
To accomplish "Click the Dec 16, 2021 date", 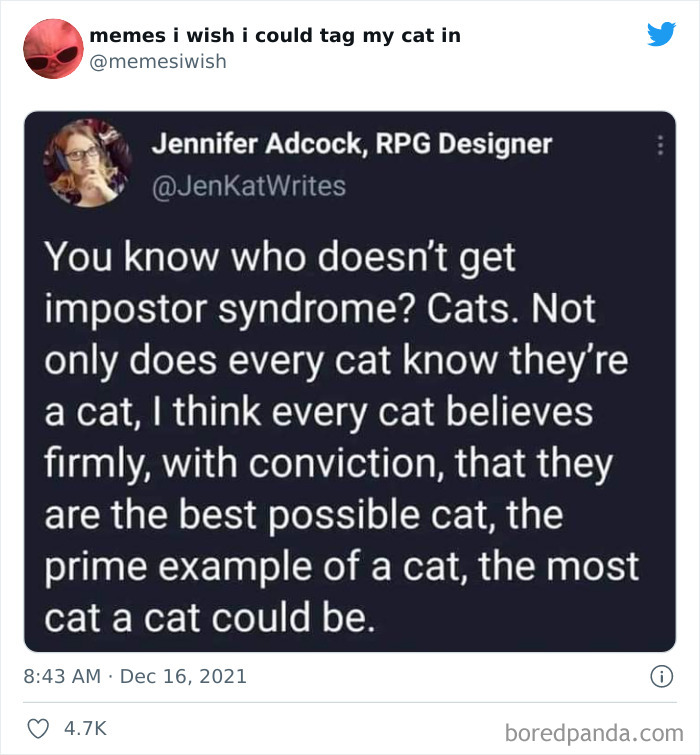I will click(185, 677).
